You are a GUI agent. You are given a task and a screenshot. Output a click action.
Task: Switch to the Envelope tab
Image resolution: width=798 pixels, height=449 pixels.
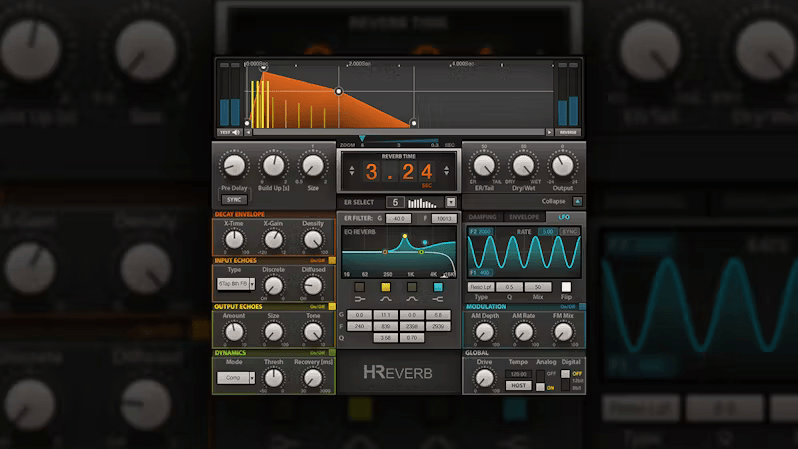click(x=524, y=217)
